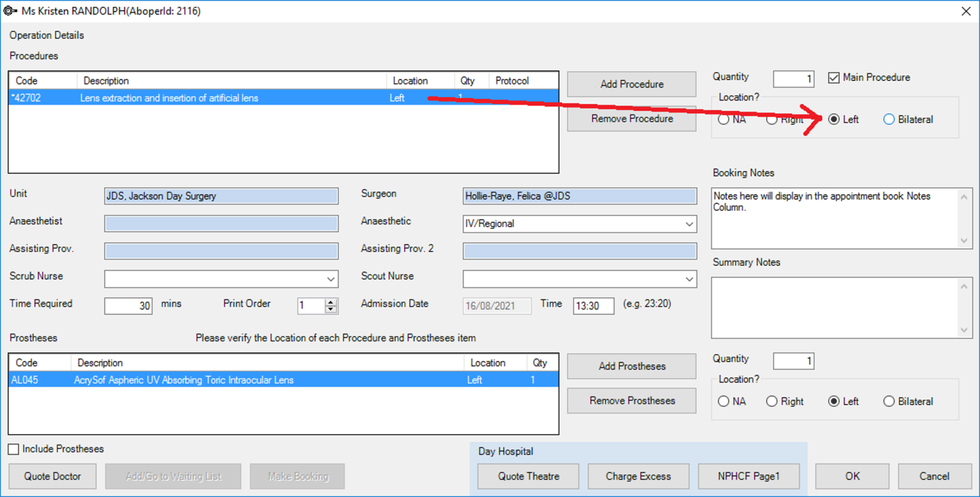Click the prostheses Description column header
This screenshot has height=497, width=980.
click(268, 363)
